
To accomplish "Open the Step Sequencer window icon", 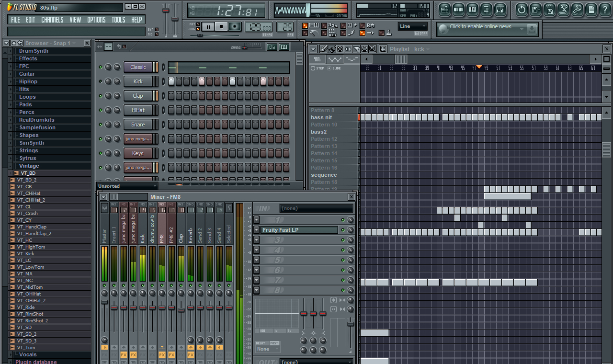I will (458, 9).
